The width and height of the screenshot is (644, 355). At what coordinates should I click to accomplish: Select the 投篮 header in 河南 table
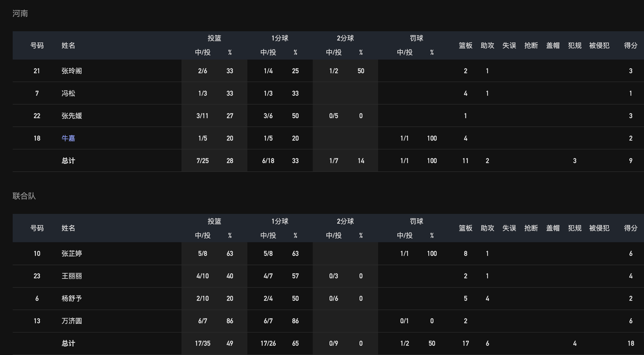click(214, 38)
